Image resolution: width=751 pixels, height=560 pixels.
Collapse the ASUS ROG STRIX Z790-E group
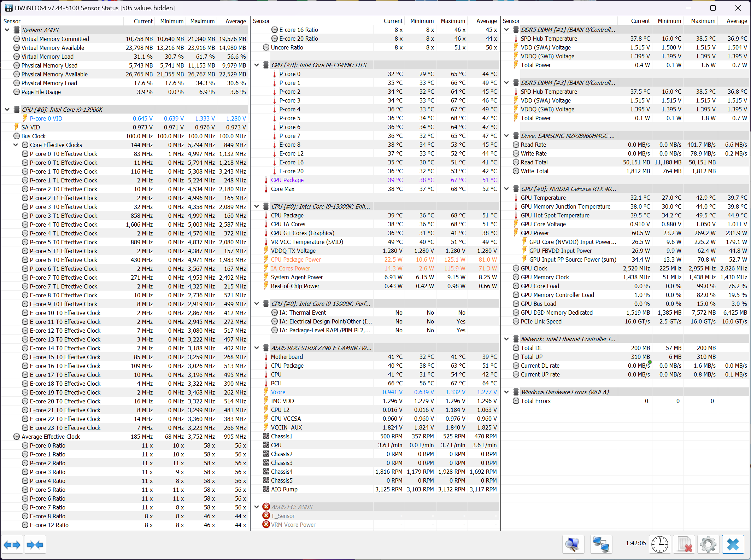(x=257, y=348)
